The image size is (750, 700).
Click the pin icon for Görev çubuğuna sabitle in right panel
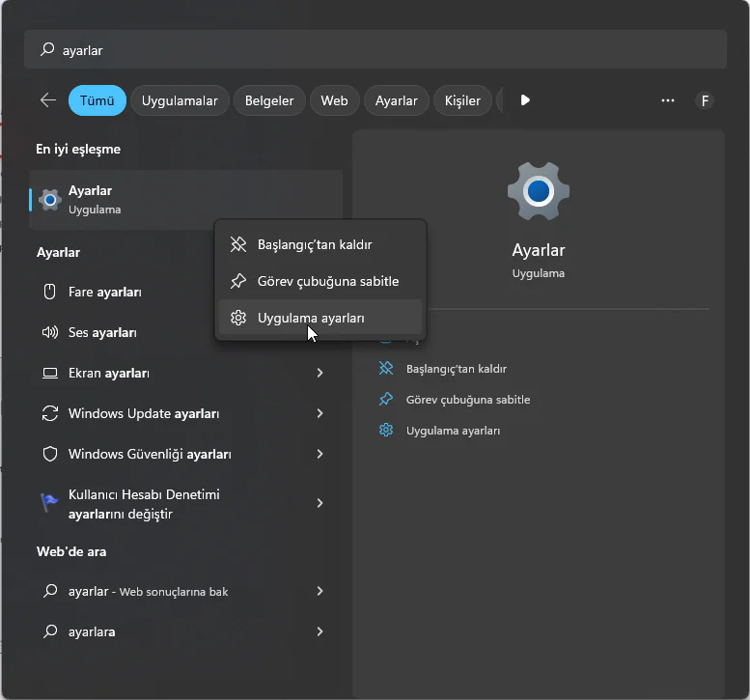click(x=386, y=400)
